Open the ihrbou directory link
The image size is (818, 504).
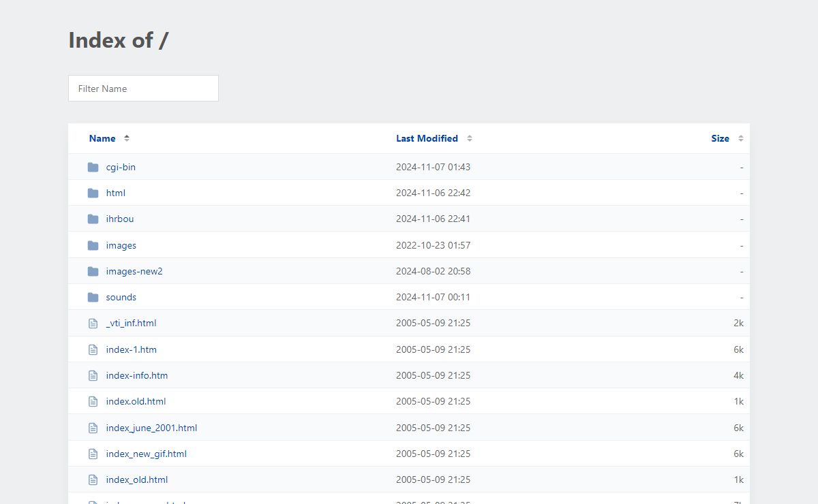[120, 219]
